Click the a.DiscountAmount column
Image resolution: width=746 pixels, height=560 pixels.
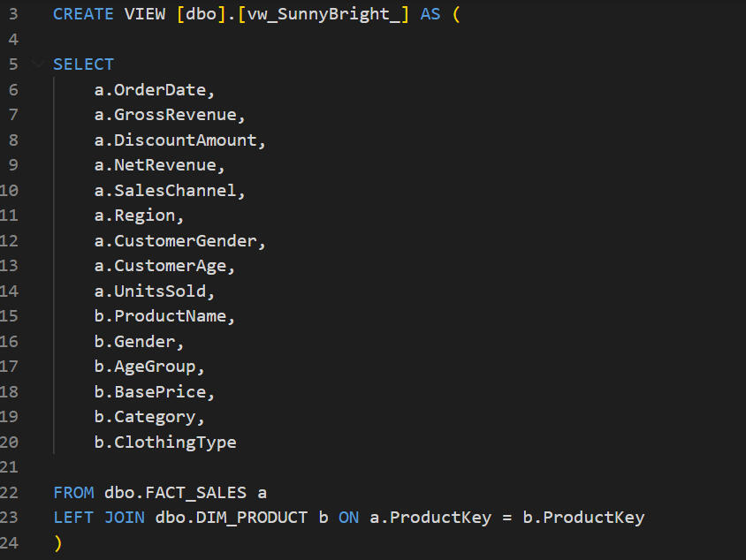tap(179, 140)
